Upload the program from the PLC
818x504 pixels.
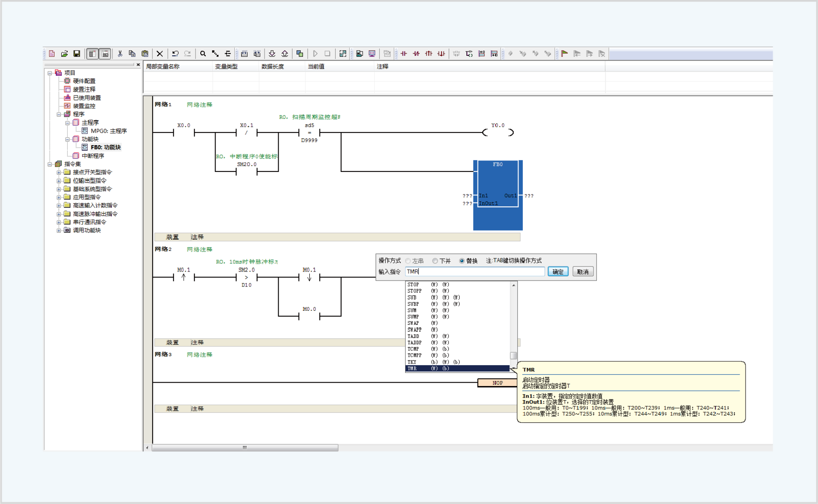(285, 53)
